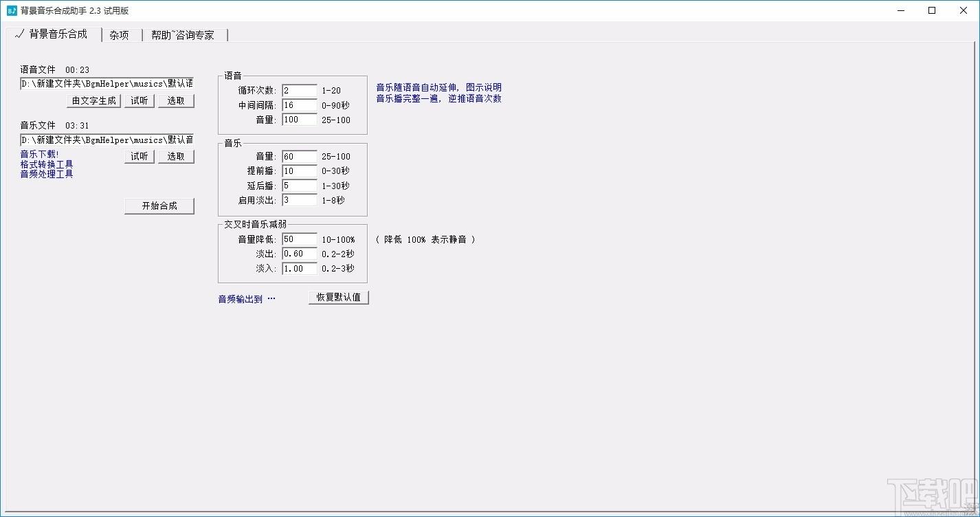Click the 淡出 field showing 0.60

click(x=300, y=254)
